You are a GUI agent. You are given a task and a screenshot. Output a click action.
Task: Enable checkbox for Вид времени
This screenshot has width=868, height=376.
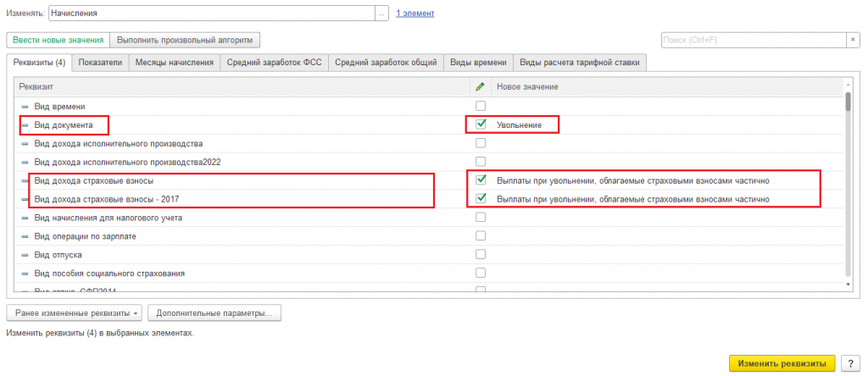pyautogui.click(x=481, y=106)
